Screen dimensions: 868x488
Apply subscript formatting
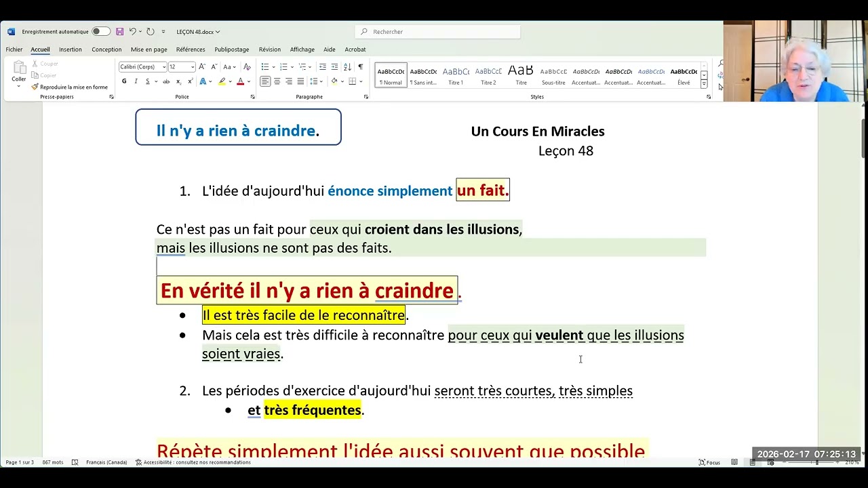tap(178, 81)
